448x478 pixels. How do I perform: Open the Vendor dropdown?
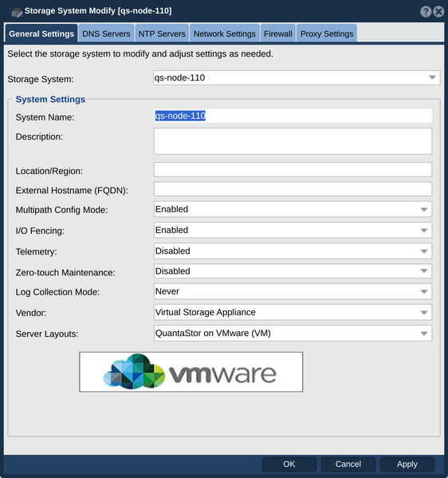[x=293, y=312]
